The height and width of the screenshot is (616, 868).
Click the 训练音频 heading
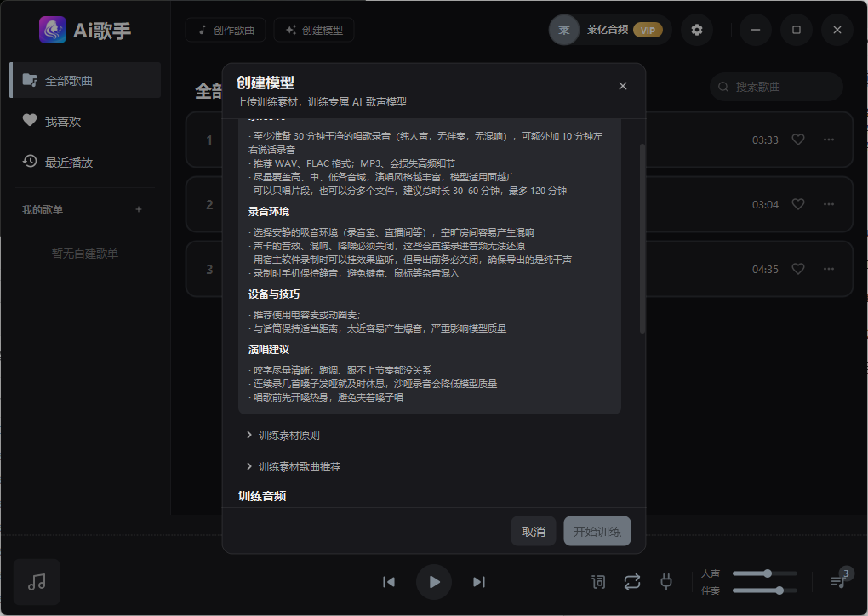(262, 496)
